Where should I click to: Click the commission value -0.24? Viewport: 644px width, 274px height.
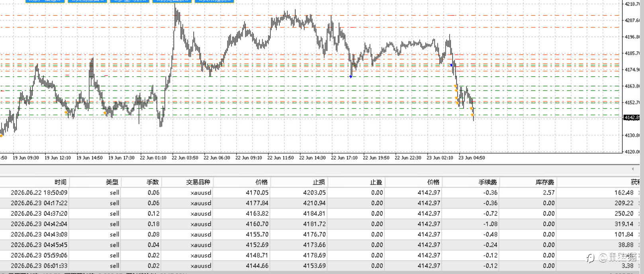[x=490, y=245]
